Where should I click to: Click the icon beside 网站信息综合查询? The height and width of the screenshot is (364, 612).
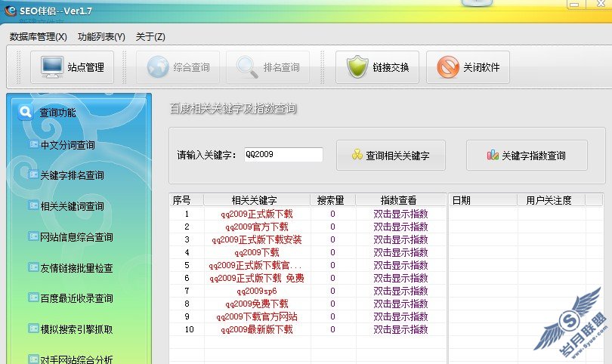pyautogui.click(x=33, y=236)
